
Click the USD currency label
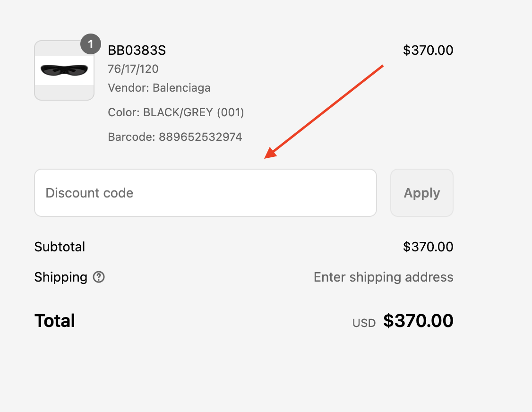coord(364,323)
